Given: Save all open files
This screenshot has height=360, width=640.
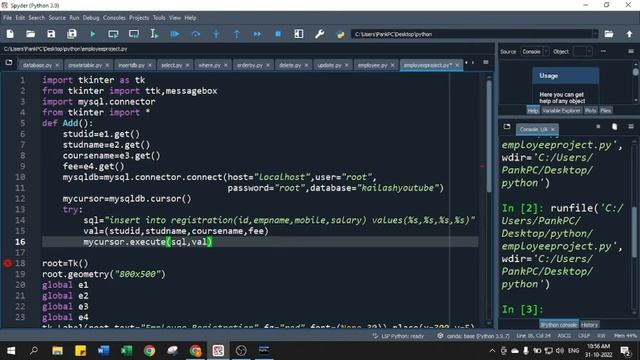Looking at the screenshot, I should coord(72,34).
